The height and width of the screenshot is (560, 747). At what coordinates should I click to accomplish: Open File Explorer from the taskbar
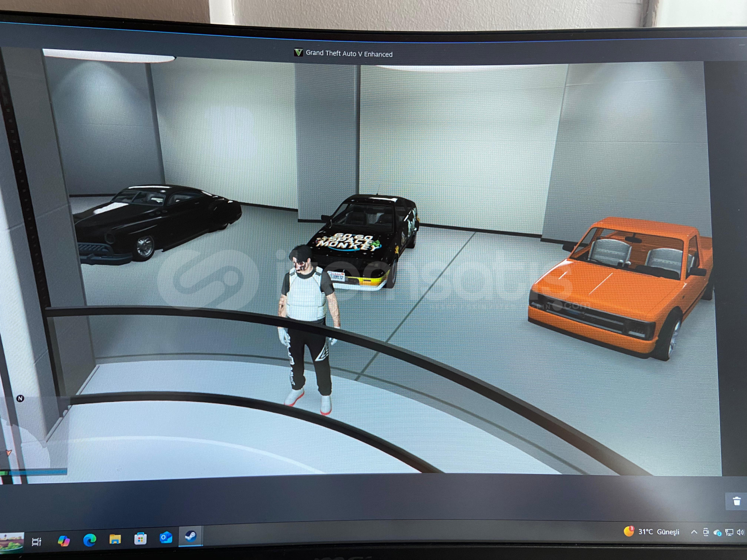pyautogui.click(x=115, y=539)
